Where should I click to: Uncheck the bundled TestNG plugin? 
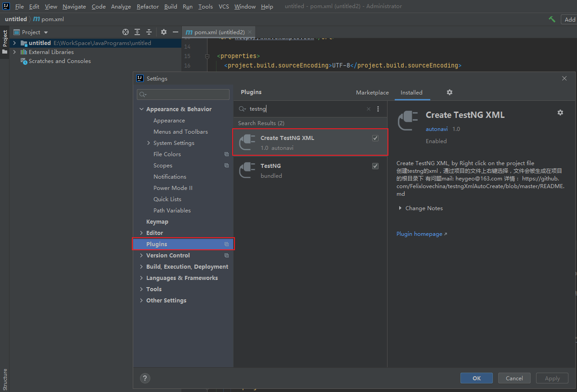click(x=375, y=166)
